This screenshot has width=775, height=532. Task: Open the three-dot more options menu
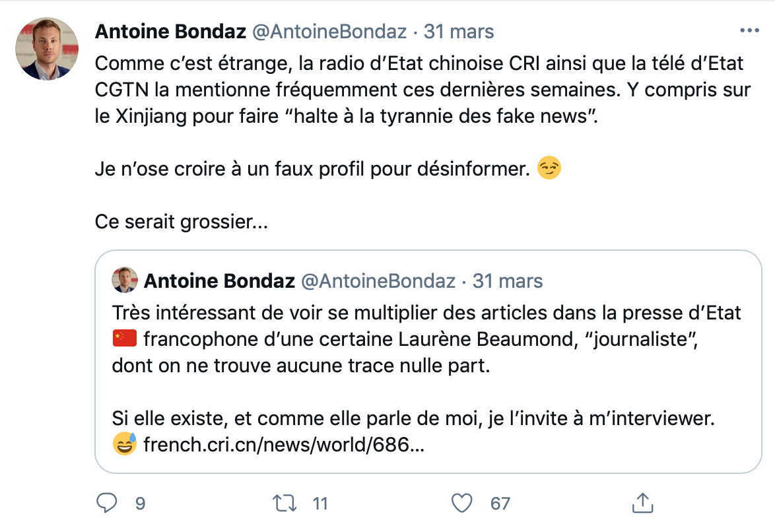tap(749, 31)
